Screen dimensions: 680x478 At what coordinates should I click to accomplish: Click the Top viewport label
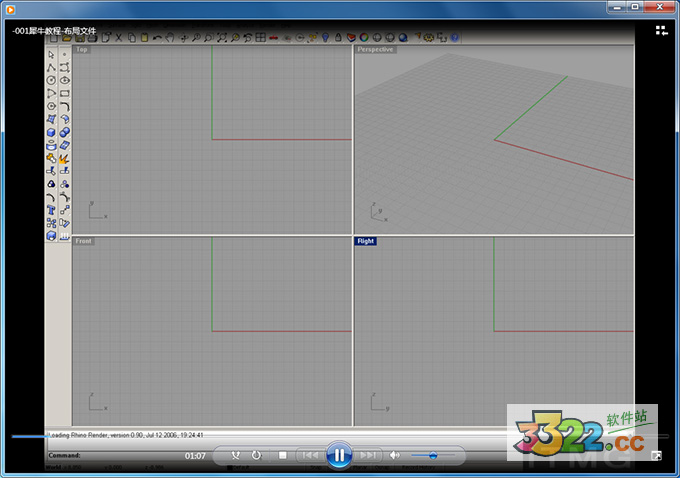[x=82, y=49]
